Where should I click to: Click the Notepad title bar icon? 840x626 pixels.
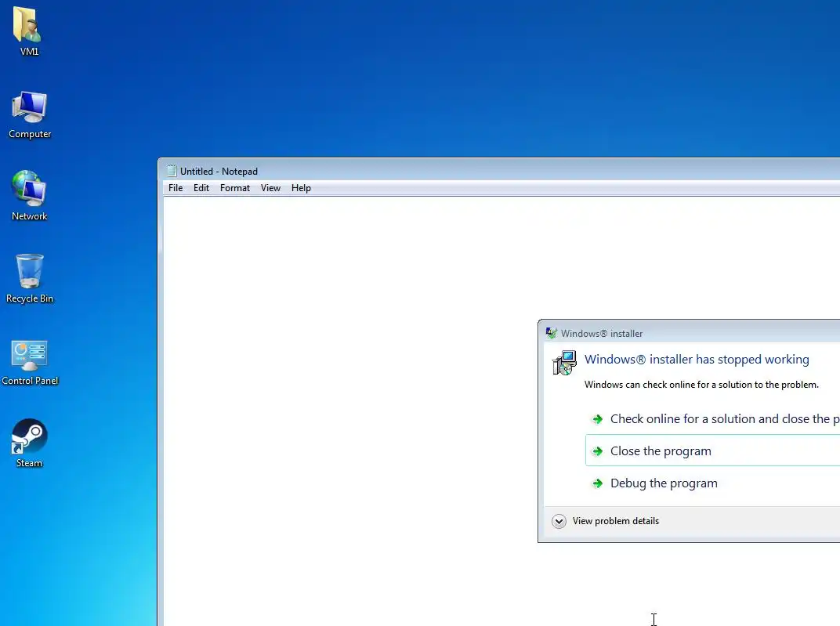[x=172, y=171]
